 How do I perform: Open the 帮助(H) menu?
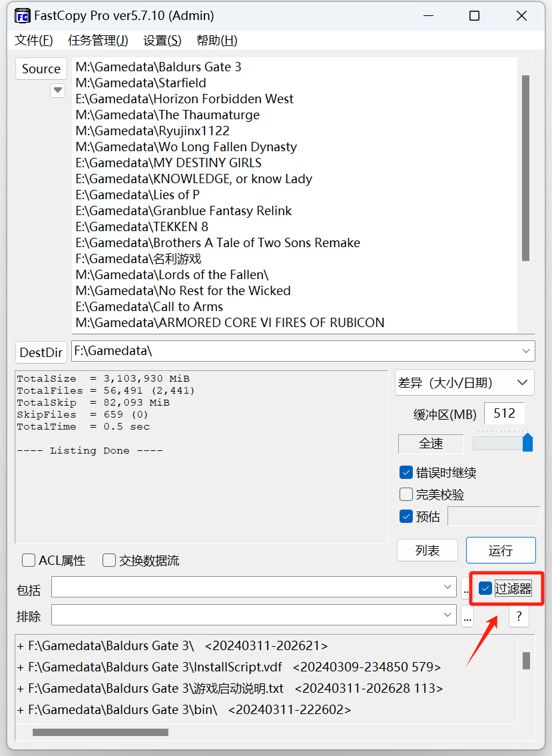216,41
